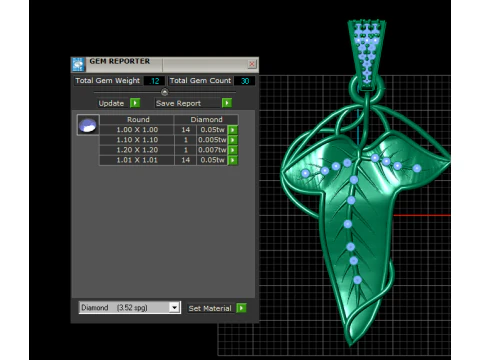Click green arrow next to Set Material

coord(241,308)
